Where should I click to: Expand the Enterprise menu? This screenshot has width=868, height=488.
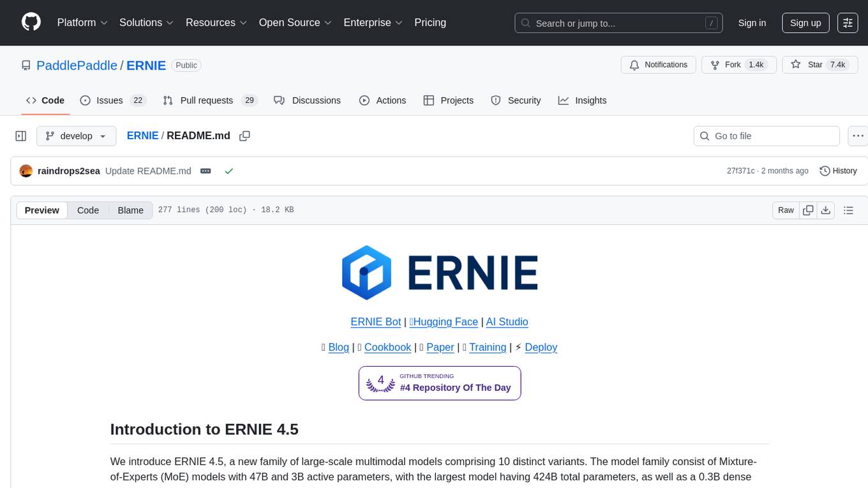373,22
